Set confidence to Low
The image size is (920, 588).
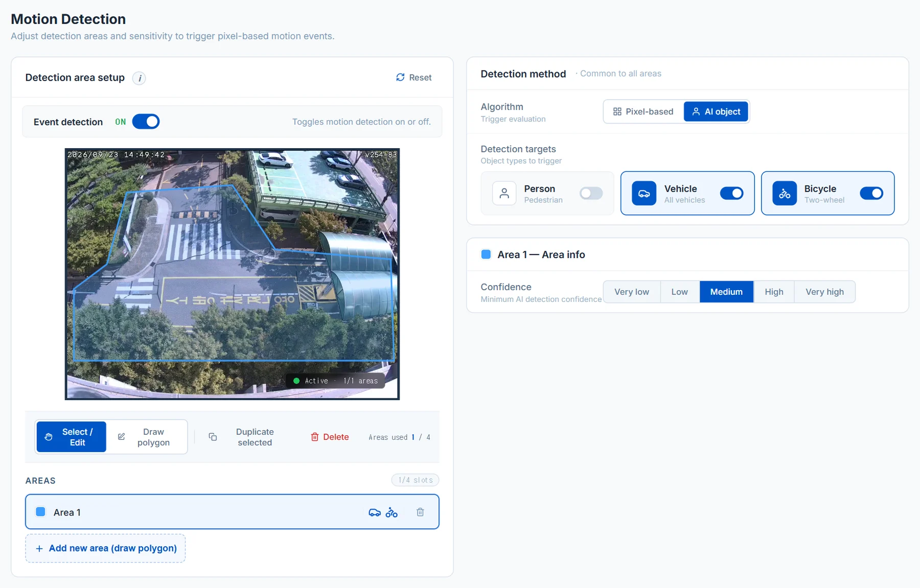coord(680,292)
